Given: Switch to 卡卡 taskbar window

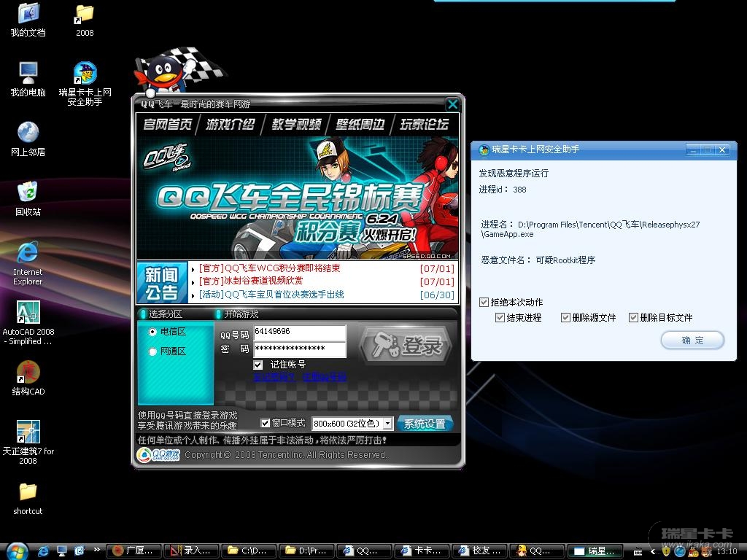Looking at the screenshot, I should coord(422,551).
